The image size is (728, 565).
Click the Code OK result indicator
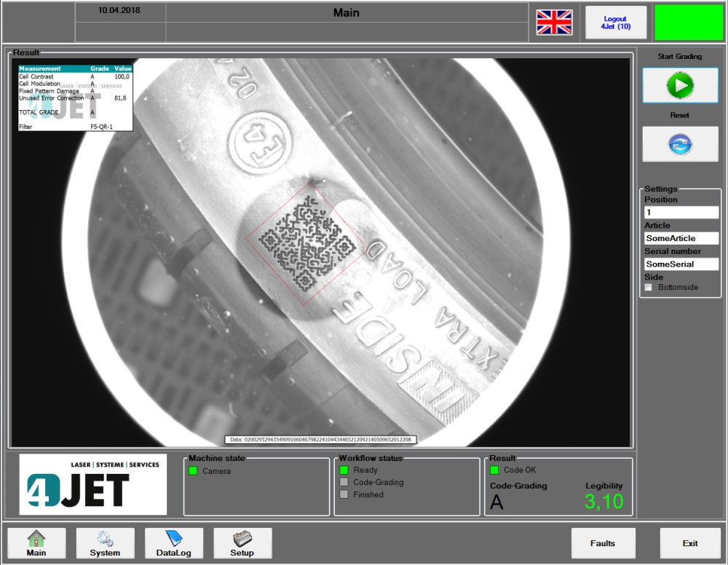[x=495, y=470]
